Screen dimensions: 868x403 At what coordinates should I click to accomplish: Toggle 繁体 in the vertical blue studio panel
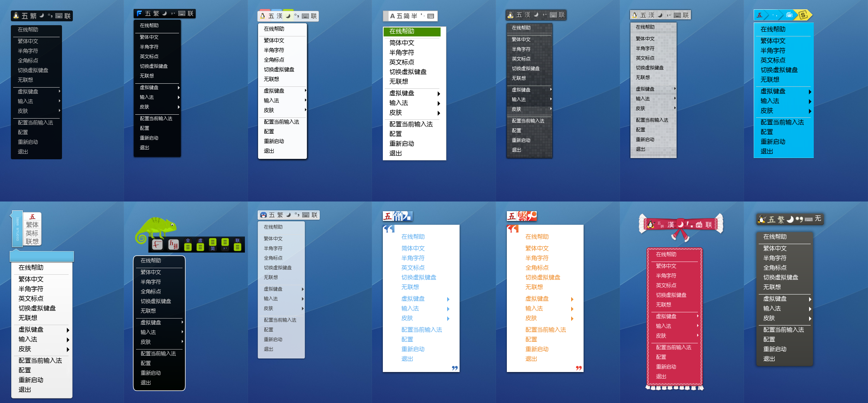point(32,225)
